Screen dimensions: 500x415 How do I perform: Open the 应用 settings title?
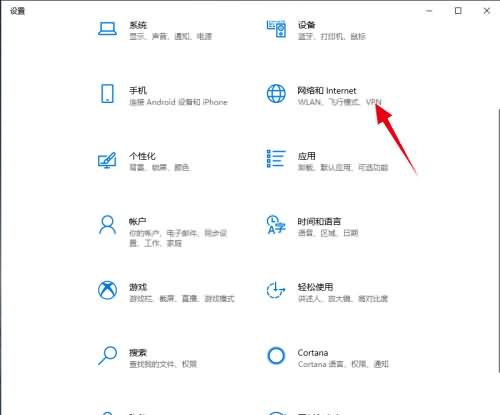tap(306, 156)
